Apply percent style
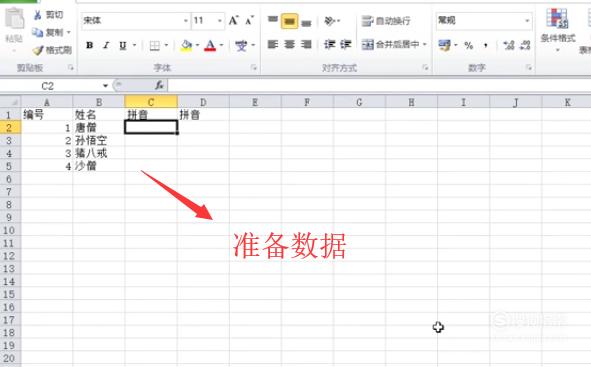591x367 pixels. [469, 46]
